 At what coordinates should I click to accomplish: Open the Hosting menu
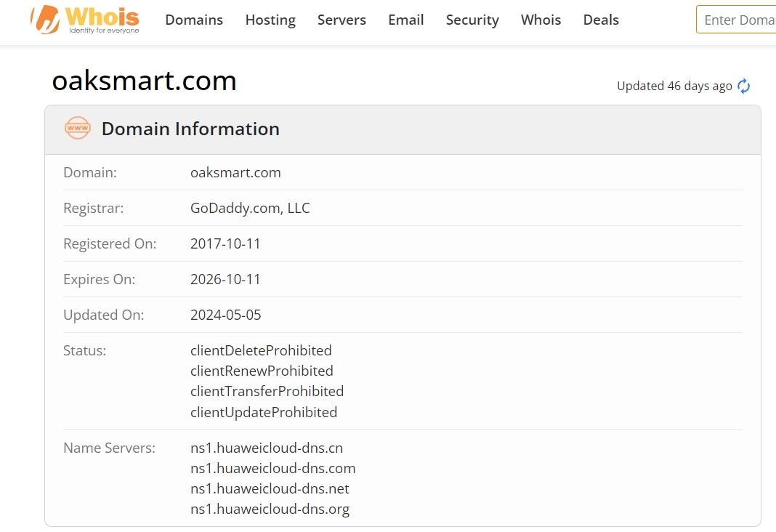[270, 20]
